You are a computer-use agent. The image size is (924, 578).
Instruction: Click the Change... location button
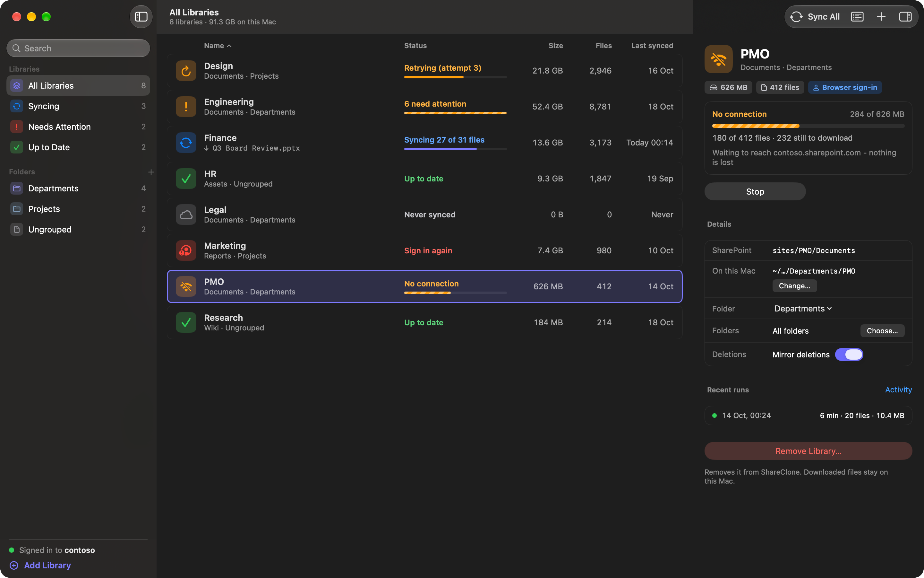click(x=795, y=286)
